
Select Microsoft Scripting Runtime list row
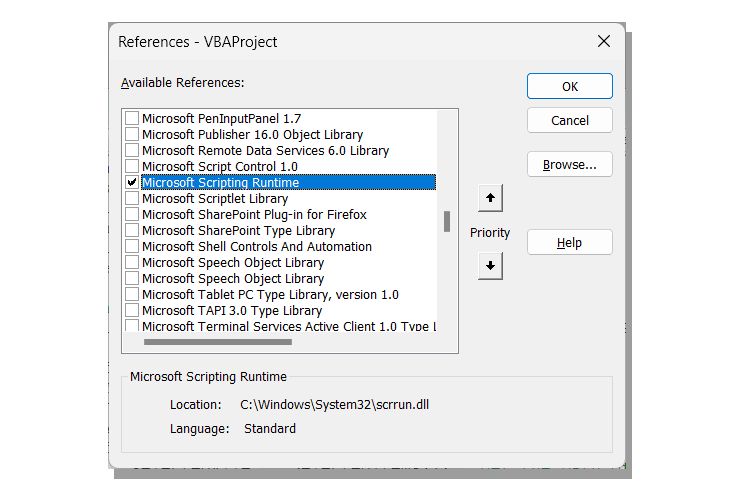click(289, 182)
